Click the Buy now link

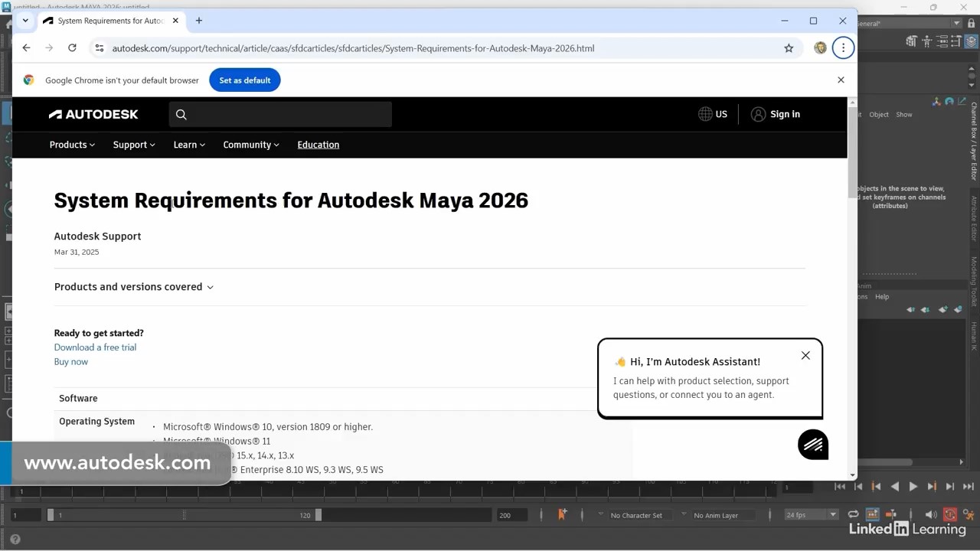tap(71, 362)
